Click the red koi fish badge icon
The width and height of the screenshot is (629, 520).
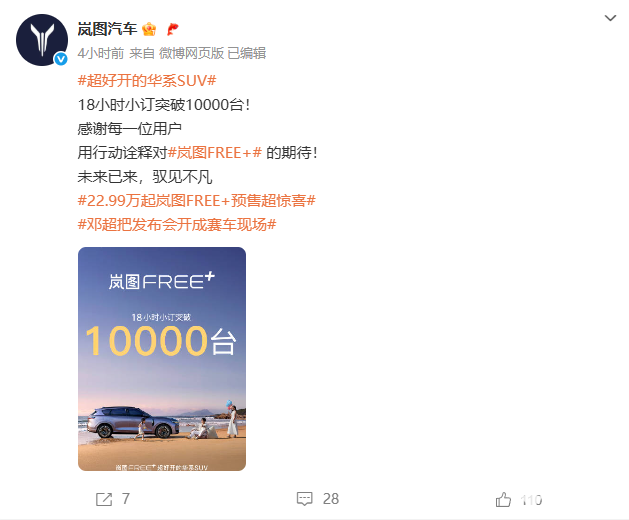point(172,29)
